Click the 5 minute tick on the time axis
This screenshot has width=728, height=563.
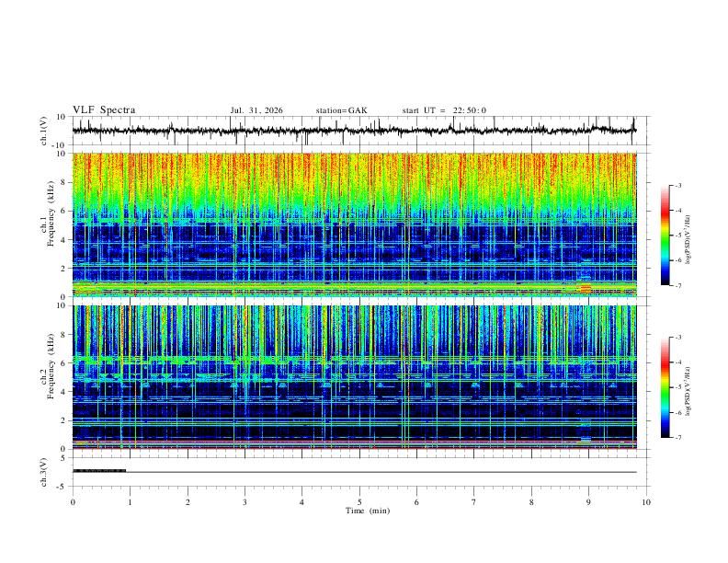click(359, 502)
